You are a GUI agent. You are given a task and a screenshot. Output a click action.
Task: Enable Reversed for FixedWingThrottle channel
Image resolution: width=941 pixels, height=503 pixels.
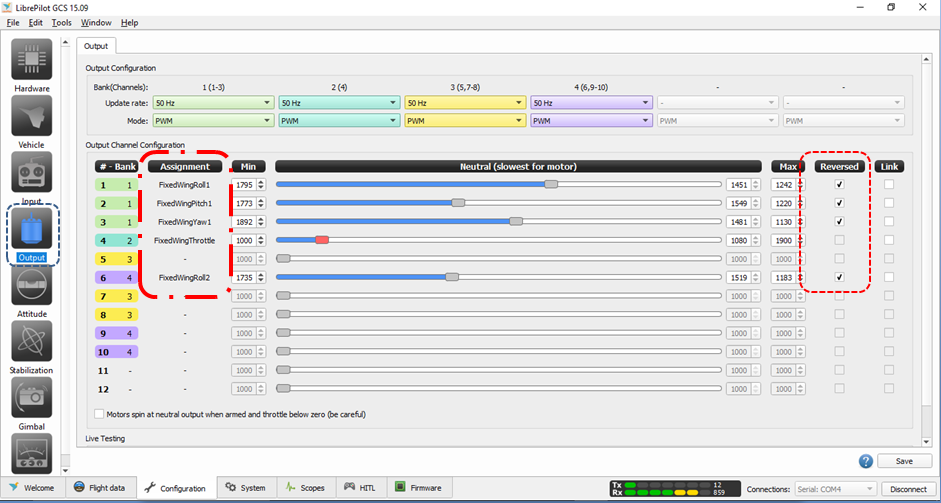pos(839,240)
